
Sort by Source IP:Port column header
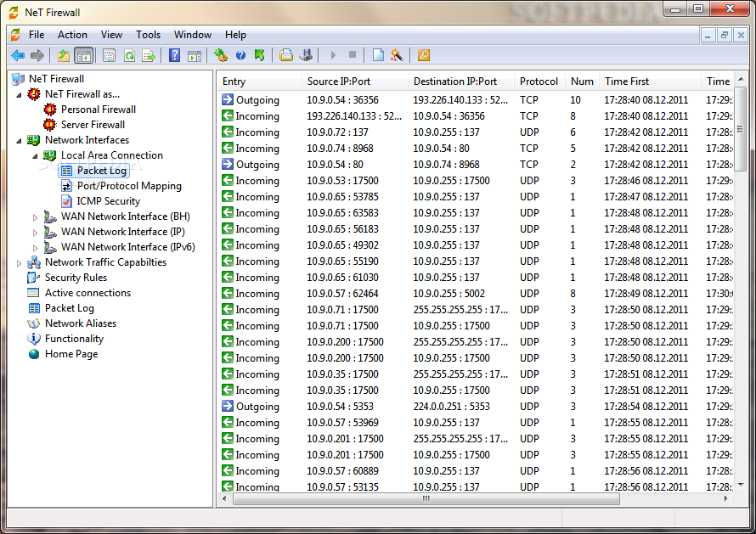point(355,82)
